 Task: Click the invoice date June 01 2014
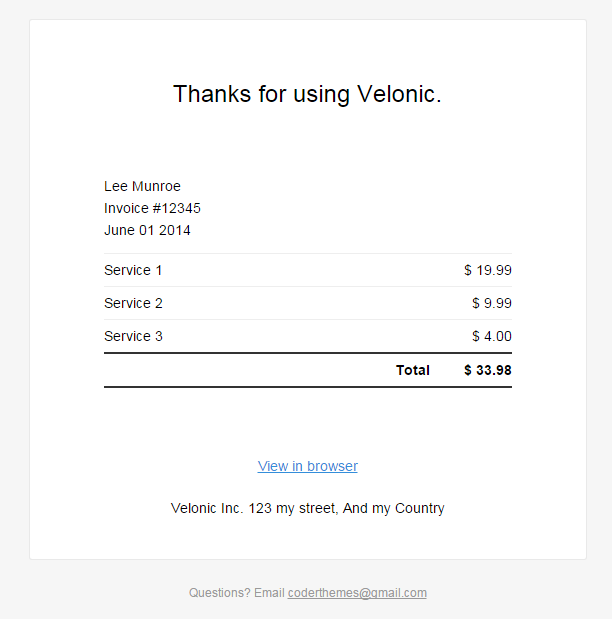147,230
